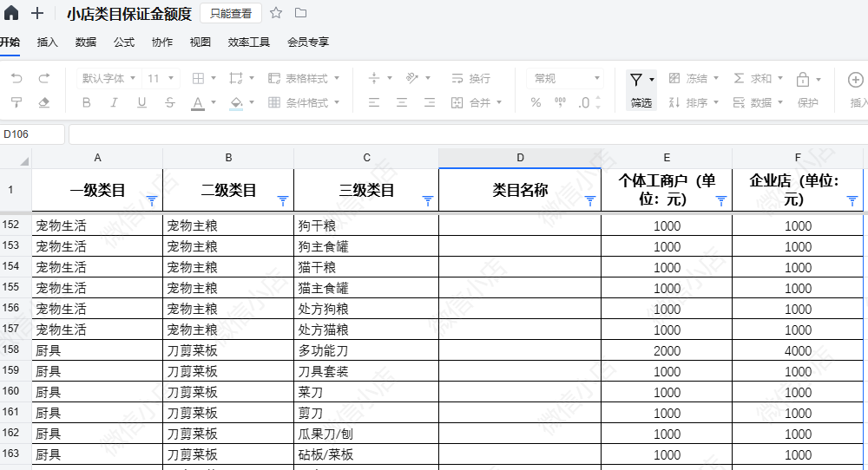Center align the text

tap(402, 102)
